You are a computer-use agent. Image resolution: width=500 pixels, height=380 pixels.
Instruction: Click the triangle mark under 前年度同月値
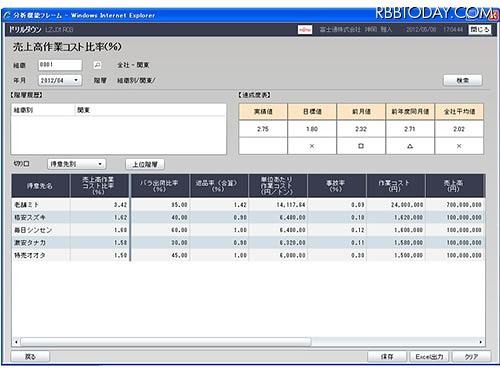tap(410, 146)
